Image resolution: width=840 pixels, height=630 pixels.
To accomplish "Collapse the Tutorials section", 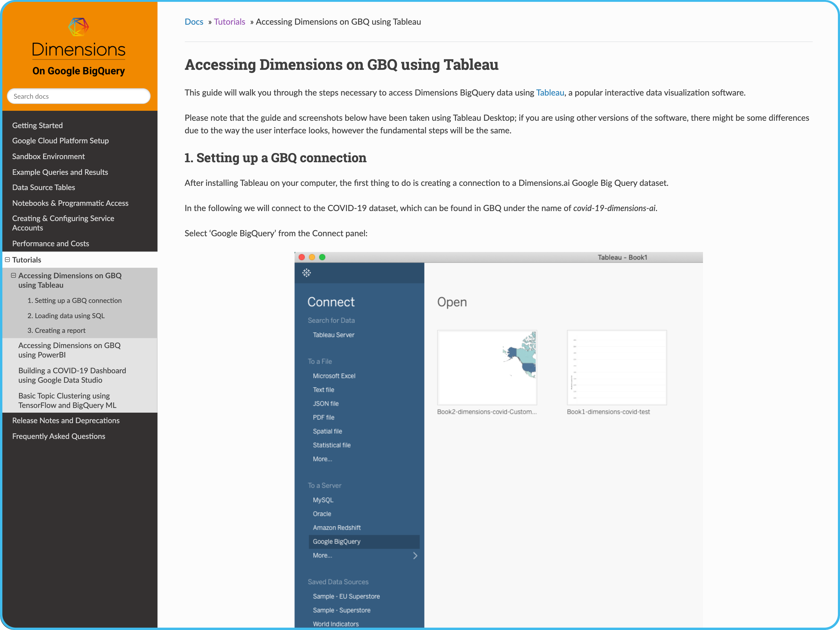I will click(x=7, y=260).
